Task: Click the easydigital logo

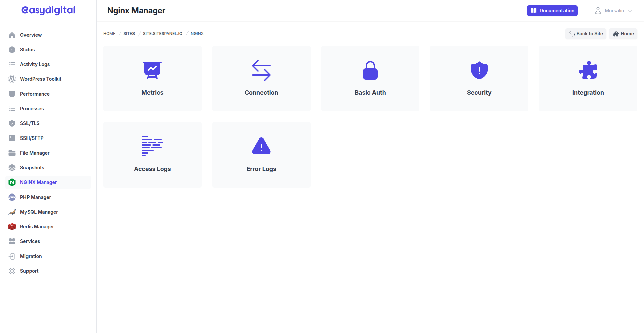Action: tap(48, 10)
